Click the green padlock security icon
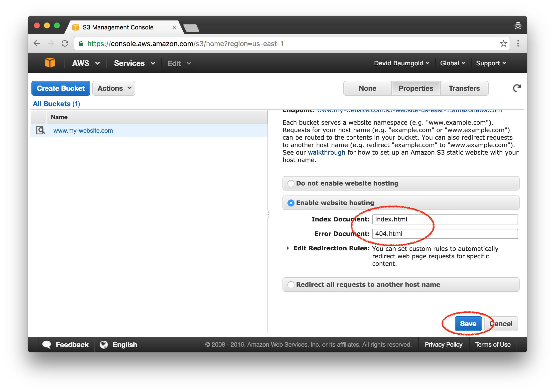Image resolution: width=555 pixels, height=392 pixels. (81, 44)
